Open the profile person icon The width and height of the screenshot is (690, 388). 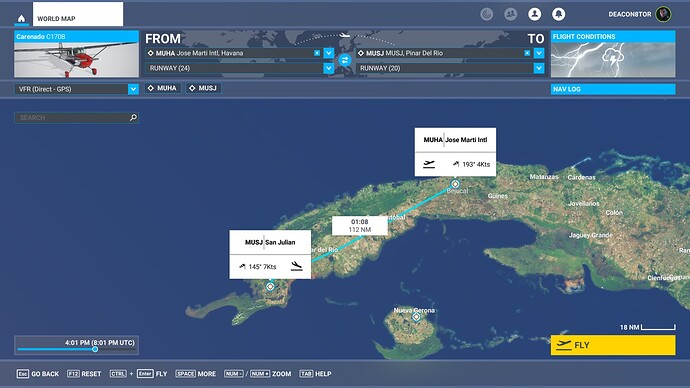pos(535,14)
